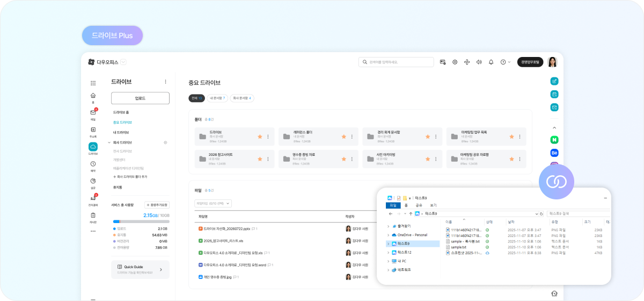The image size is (644, 301).
Task: Open the Naver shortcut icon
Action: click(x=554, y=139)
